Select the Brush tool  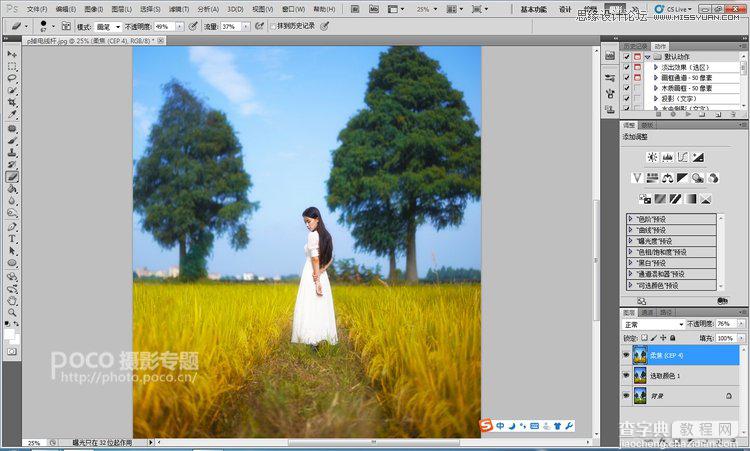[x=12, y=141]
